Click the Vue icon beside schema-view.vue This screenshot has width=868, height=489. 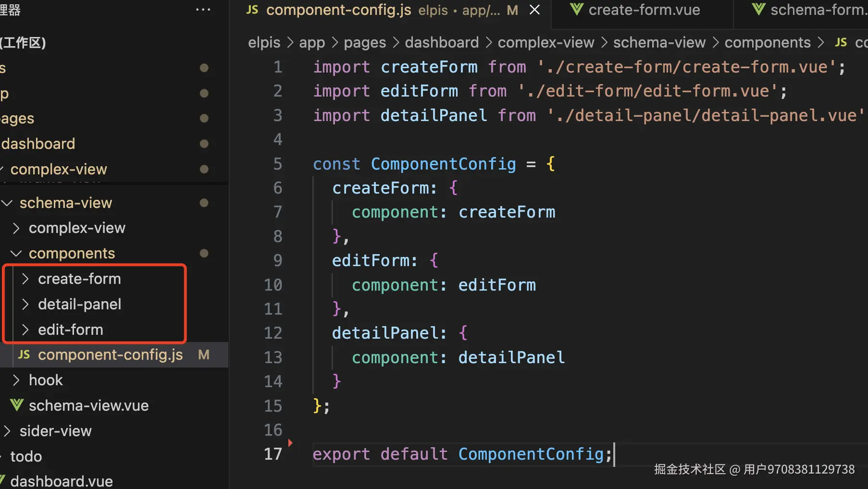[17, 405]
